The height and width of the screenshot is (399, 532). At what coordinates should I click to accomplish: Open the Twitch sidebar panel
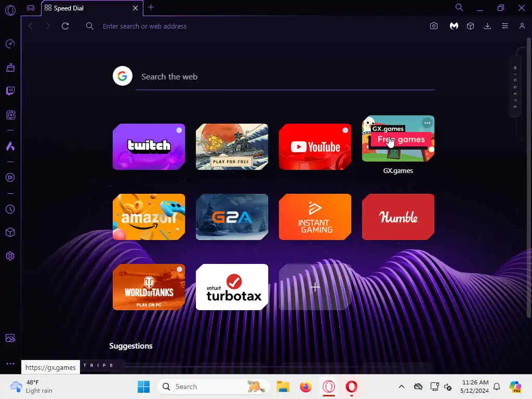tap(10, 91)
